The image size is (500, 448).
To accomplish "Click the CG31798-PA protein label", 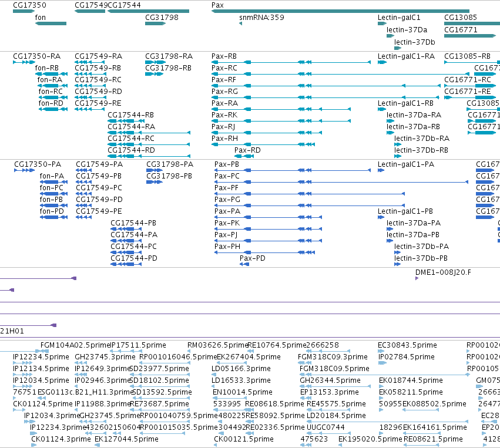I will tap(170, 164).
